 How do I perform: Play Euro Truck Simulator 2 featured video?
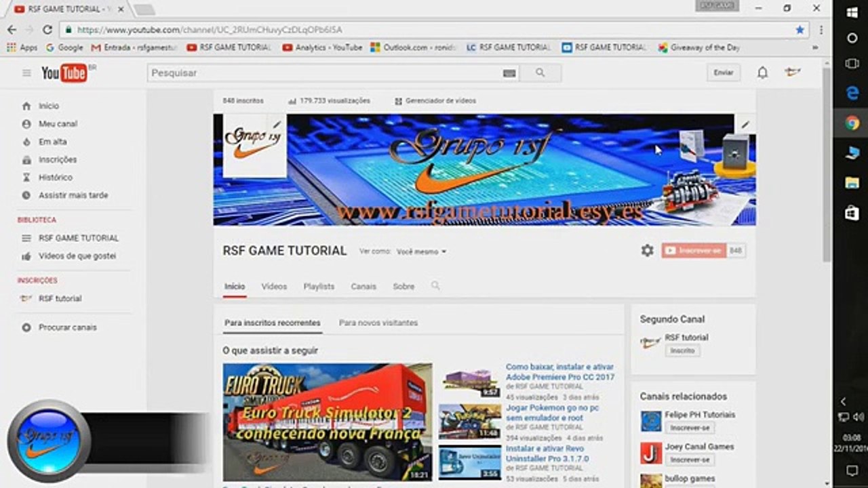(328, 422)
